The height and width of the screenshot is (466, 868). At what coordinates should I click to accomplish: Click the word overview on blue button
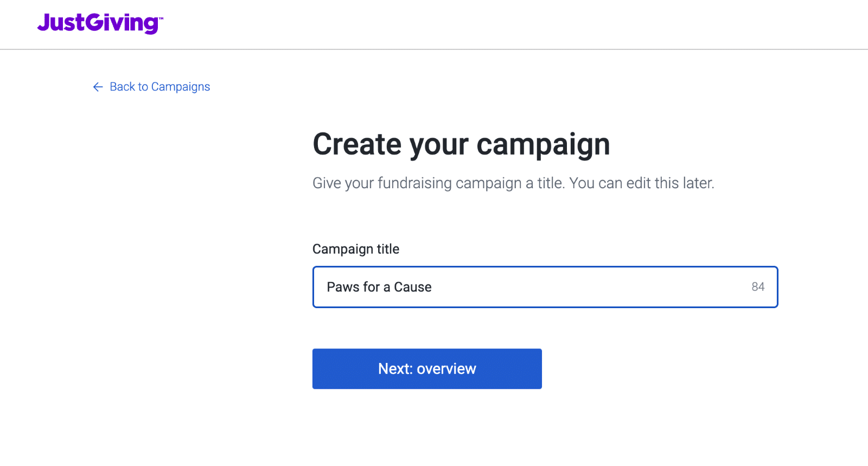coord(446,369)
